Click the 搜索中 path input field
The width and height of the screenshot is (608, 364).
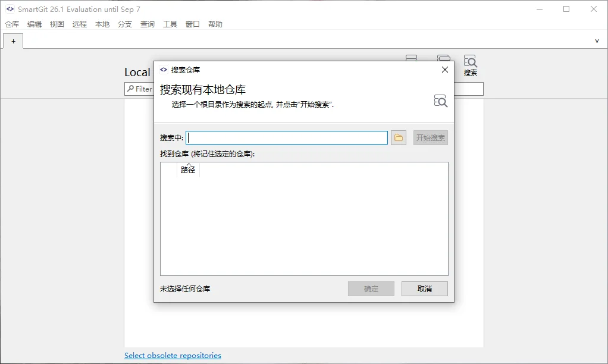point(287,137)
